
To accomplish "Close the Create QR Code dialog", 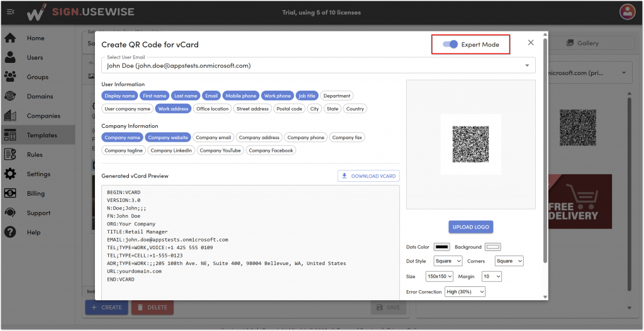I will pyautogui.click(x=531, y=43).
